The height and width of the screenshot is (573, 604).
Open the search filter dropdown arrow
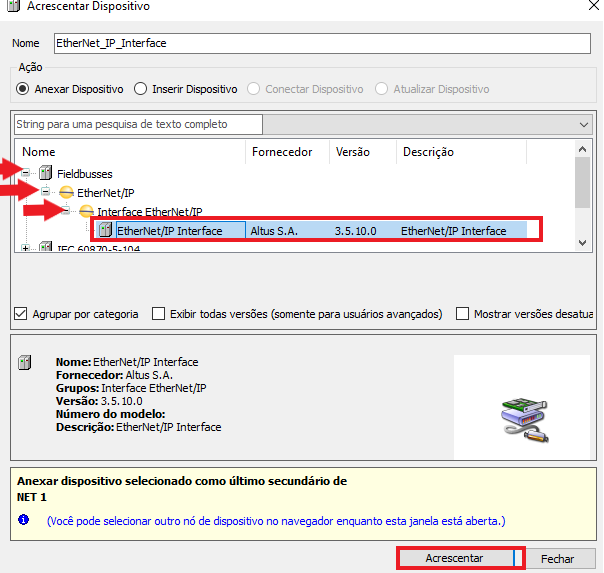584,124
